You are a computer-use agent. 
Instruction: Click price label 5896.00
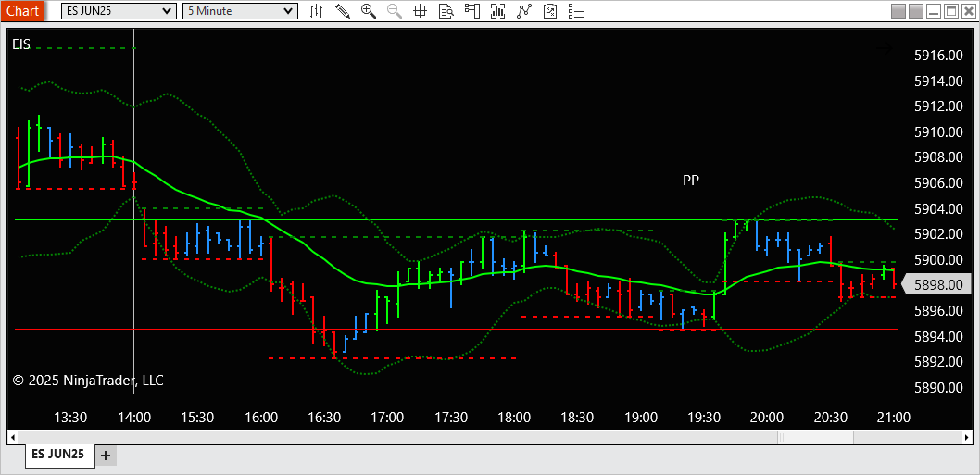point(938,310)
